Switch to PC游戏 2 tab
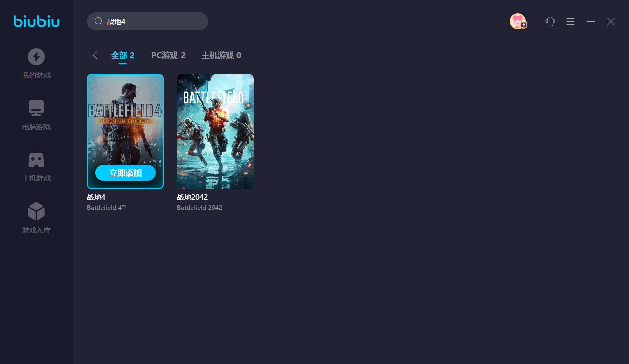 click(168, 55)
